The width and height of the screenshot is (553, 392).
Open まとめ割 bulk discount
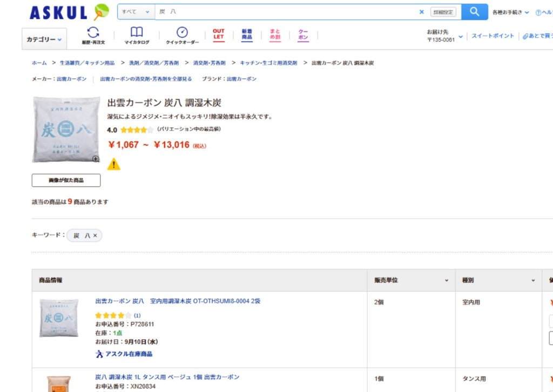point(275,35)
